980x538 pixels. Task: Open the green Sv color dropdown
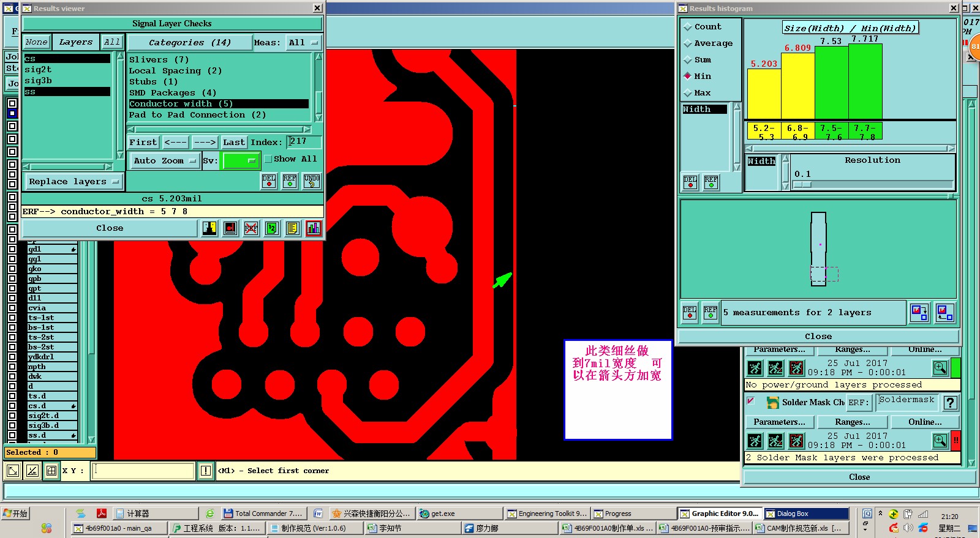(x=241, y=161)
